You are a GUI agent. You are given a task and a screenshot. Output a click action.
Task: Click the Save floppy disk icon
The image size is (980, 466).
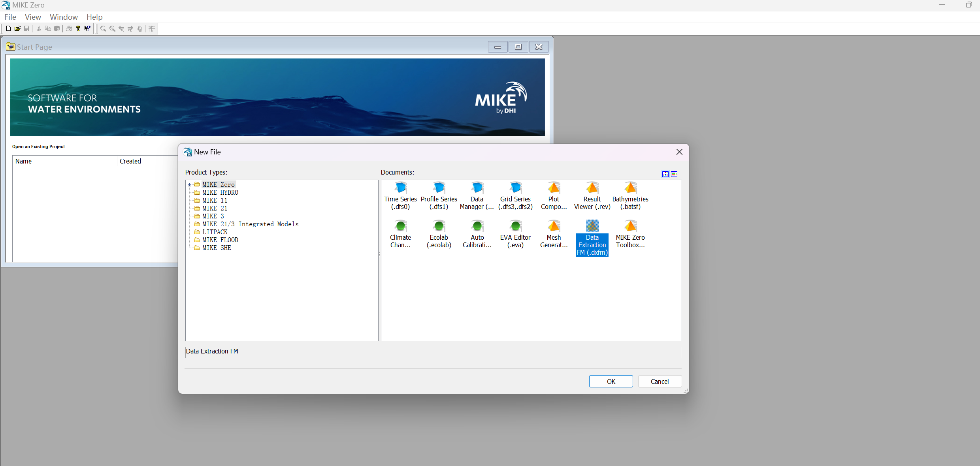26,28
